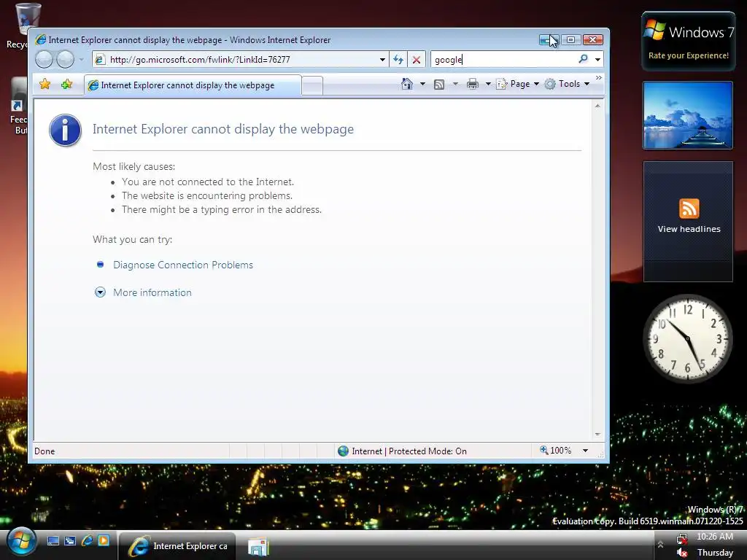This screenshot has width=747, height=560.
Task: Open the search provider options dropdown
Action: pyautogui.click(x=597, y=60)
